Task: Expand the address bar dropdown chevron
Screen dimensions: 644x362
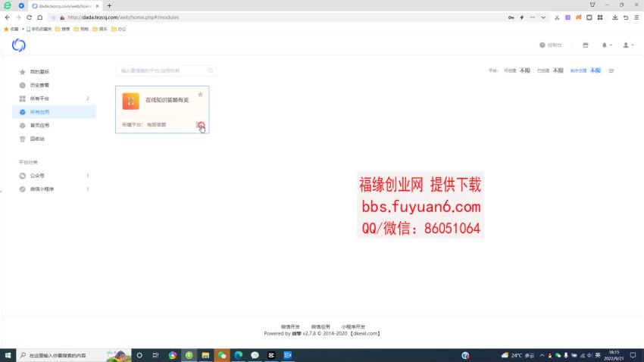Action: tap(543, 17)
